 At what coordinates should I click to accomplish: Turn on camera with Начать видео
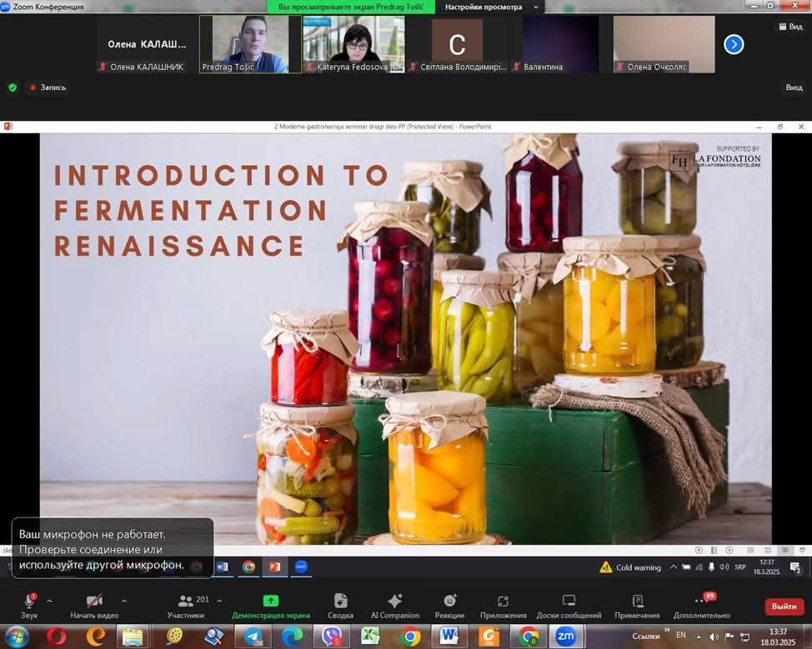tap(94, 603)
